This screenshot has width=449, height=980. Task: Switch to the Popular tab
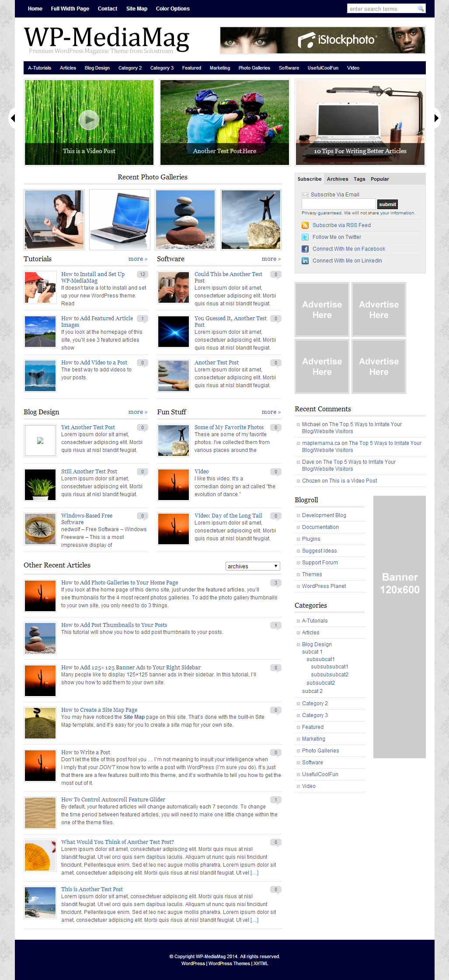(380, 179)
